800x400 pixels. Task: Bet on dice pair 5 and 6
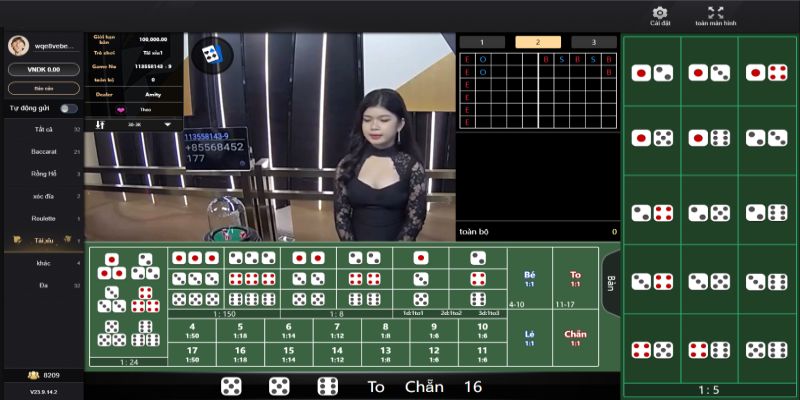tap(766, 350)
